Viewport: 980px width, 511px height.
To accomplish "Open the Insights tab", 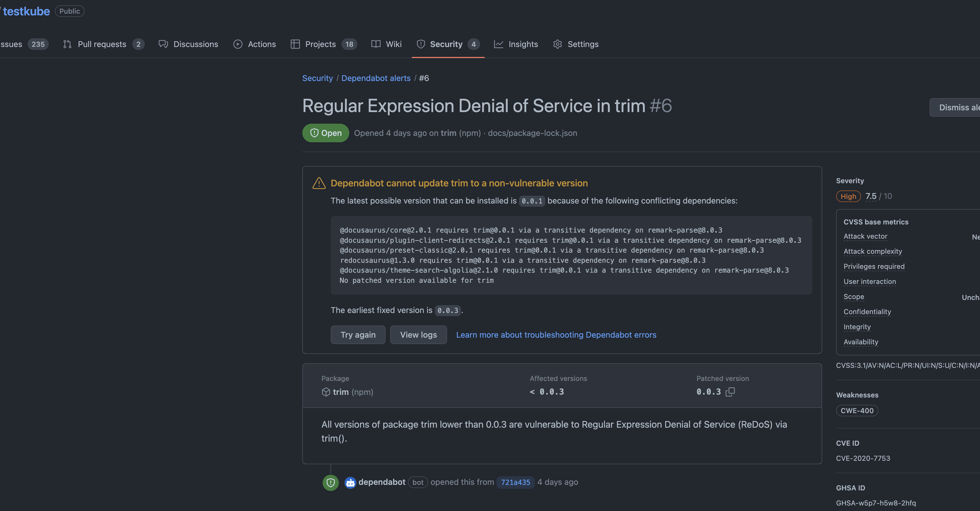I will 516,44.
